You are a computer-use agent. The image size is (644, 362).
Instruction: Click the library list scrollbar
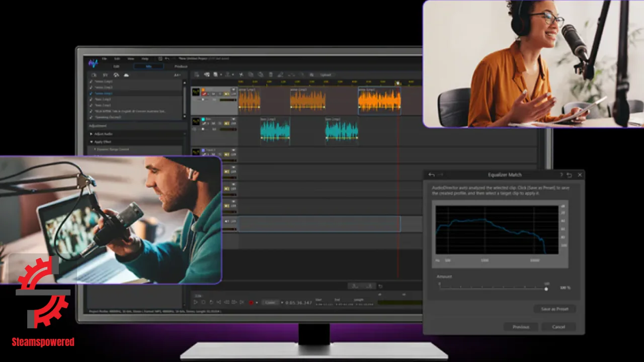185,100
